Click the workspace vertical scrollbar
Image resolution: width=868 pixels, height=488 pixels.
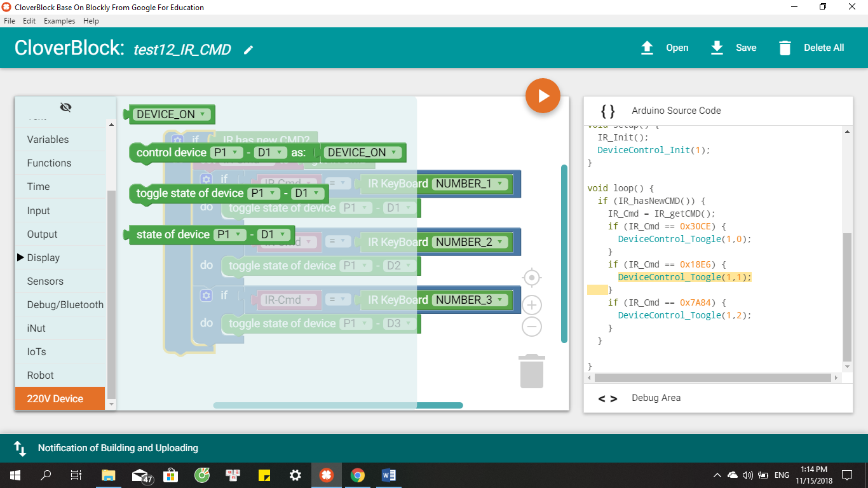(x=564, y=254)
